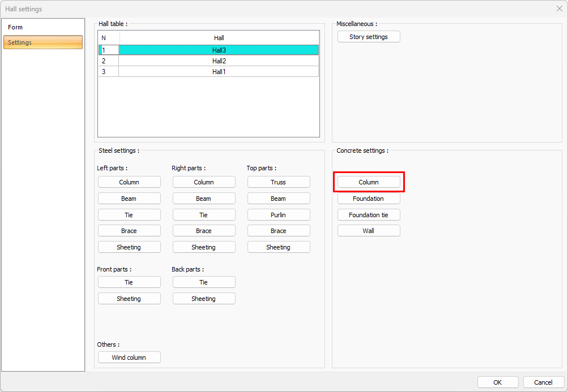This screenshot has height=392, width=568.
Task: Select the Hall3 row in table
Action: [x=219, y=50]
